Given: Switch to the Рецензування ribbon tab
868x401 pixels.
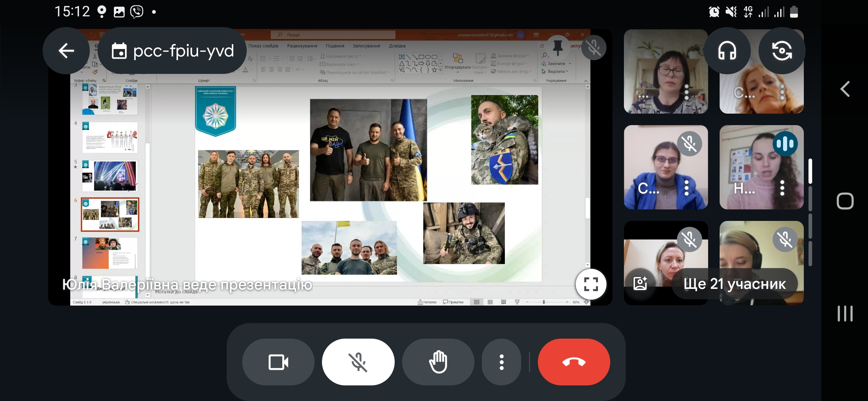Looking at the screenshot, I should tap(302, 46).
